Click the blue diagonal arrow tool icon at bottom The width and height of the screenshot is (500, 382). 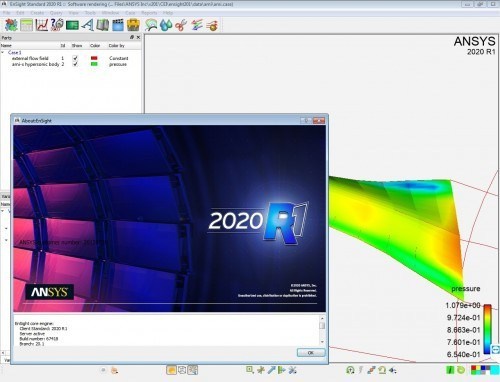[272, 370]
